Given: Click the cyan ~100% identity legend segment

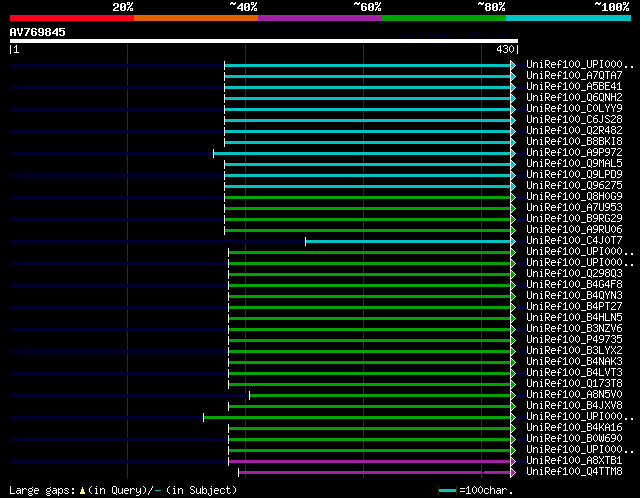Looking at the screenshot, I should tap(569, 18).
